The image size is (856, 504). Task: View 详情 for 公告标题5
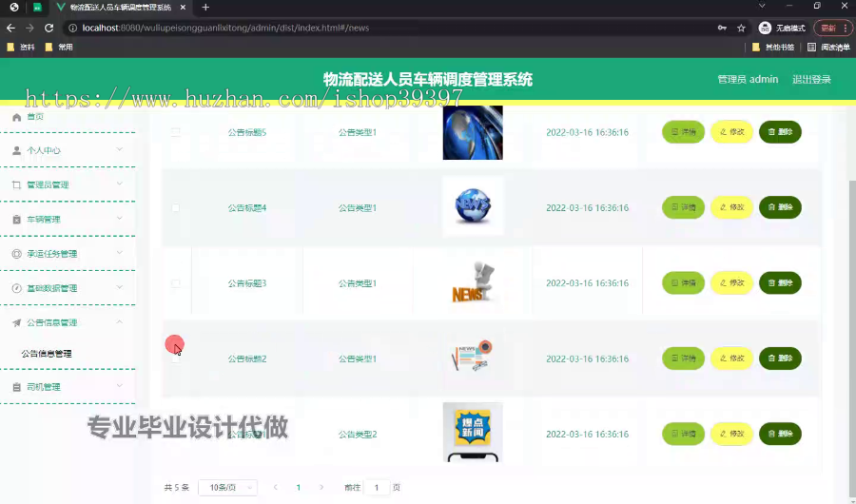click(683, 132)
